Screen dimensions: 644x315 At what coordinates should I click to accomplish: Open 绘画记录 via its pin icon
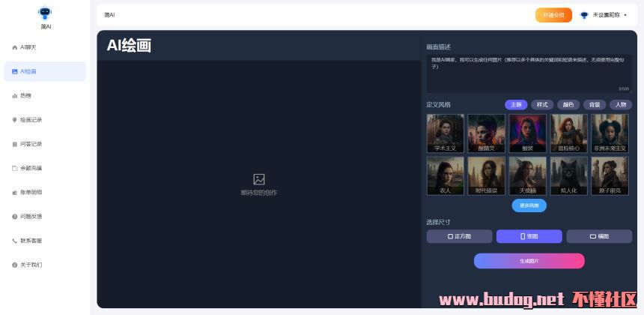tap(15, 120)
